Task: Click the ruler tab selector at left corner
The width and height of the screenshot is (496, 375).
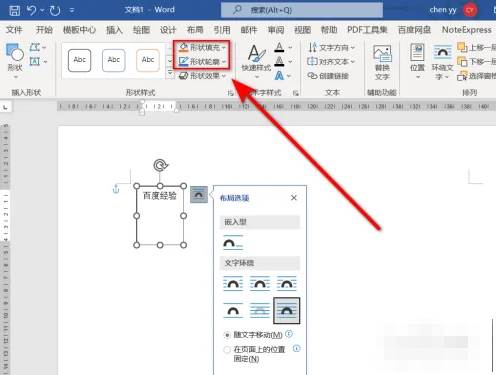Action: pos(6,107)
